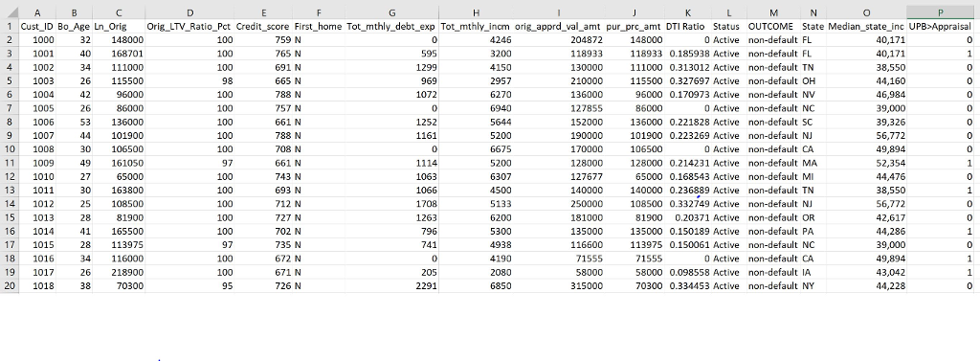980x361 pixels.
Task: Click the OUTCOME header cell
Action: click(x=773, y=26)
